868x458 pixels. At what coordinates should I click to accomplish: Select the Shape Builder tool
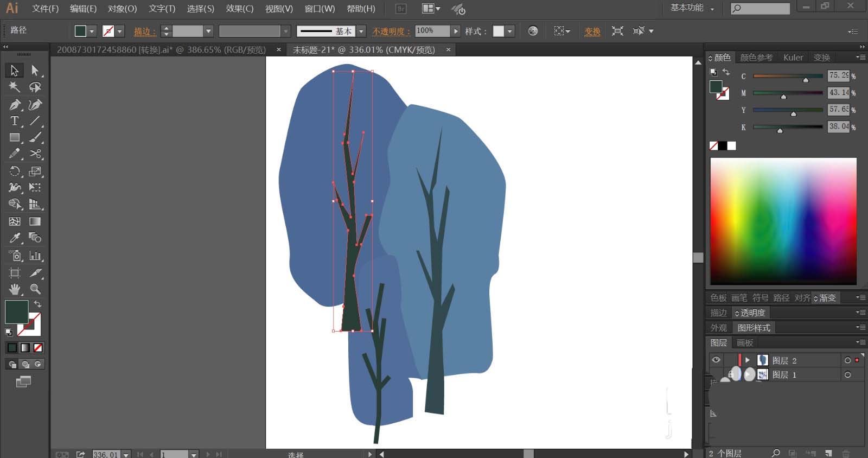pyautogui.click(x=15, y=205)
